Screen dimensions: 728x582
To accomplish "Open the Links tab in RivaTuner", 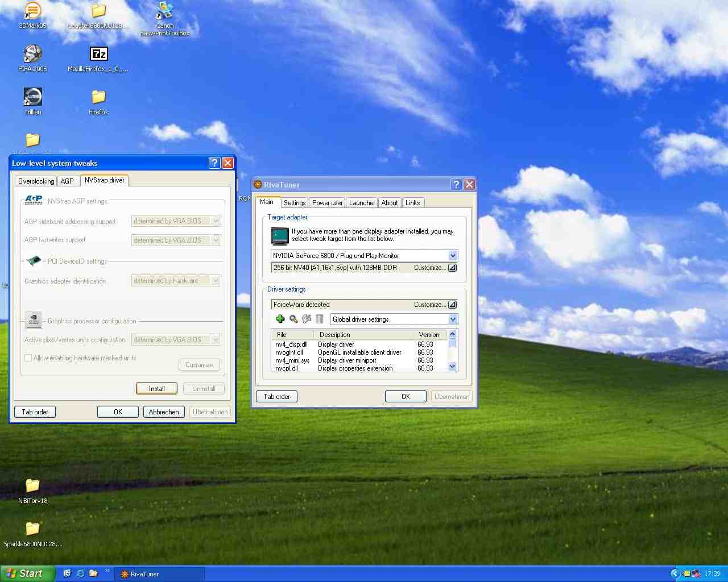I will point(413,203).
